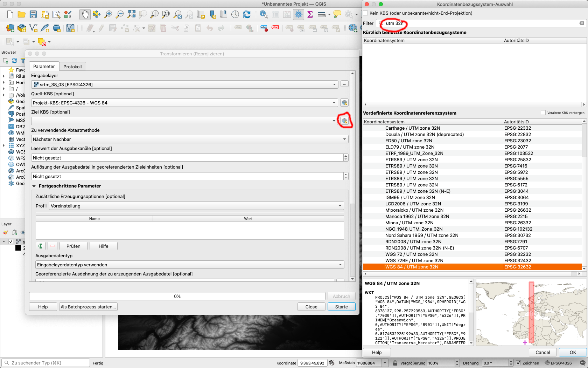Toggle the Zeichnen render checkbox
Viewport: 588px width, 368px height.
(518, 363)
